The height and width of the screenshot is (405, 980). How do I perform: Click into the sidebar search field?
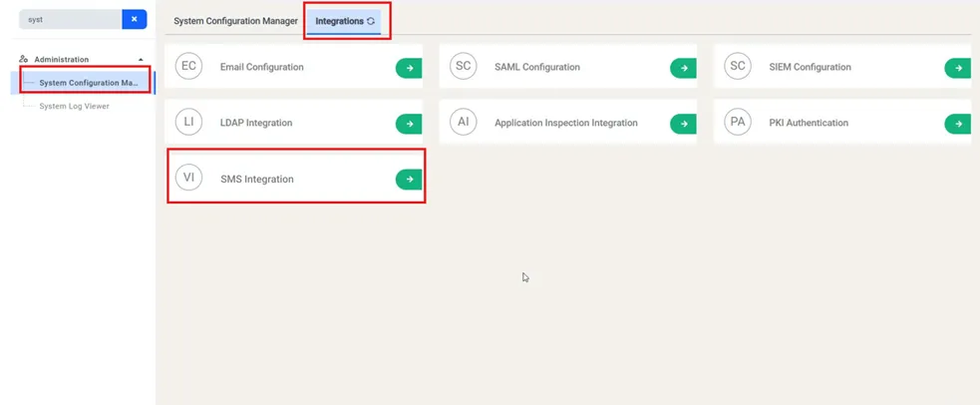pyautogui.click(x=71, y=19)
